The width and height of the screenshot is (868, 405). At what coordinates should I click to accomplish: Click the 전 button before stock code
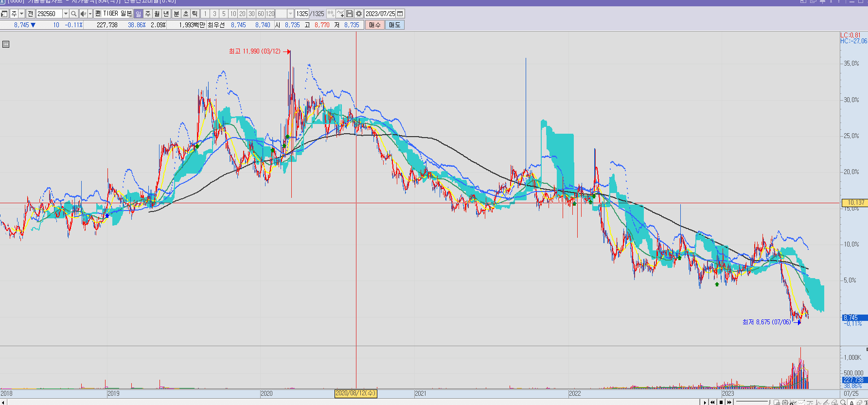tap(30, 14)
